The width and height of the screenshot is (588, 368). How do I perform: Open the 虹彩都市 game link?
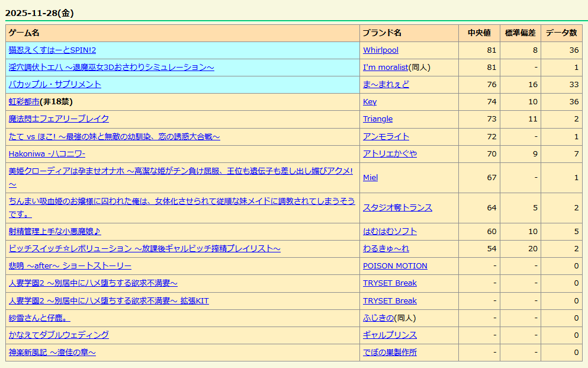(24, 102)
